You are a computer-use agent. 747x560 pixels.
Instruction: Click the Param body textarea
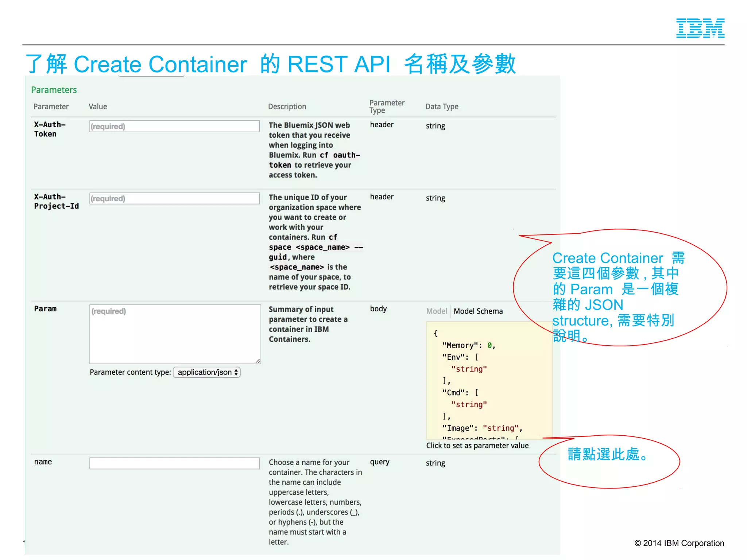175,334
